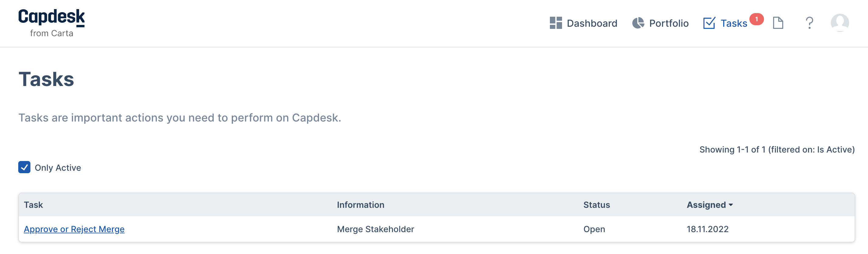Click the Information column header
Screen dimensions: 868x254
360,205
